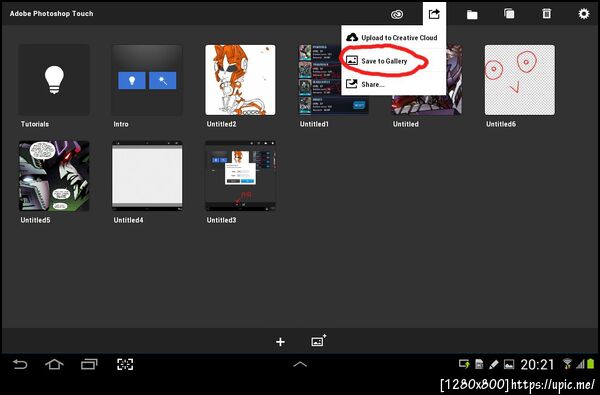This screenshot has height=395, width=600.
Task: Tap the Android home button
Action: [54, 364]
